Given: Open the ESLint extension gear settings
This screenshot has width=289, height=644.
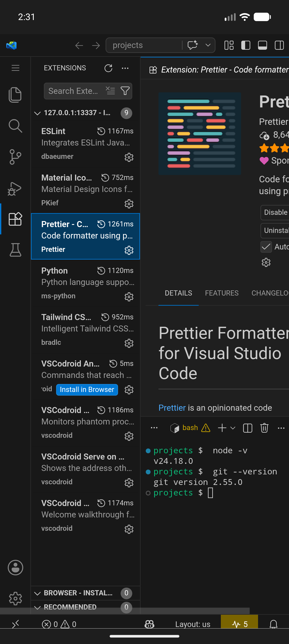Looking at the screenshot, I should (129, 157).
